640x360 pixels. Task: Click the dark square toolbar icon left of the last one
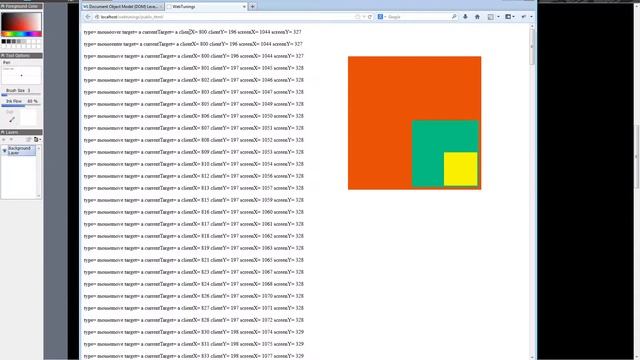coord(508,17)
